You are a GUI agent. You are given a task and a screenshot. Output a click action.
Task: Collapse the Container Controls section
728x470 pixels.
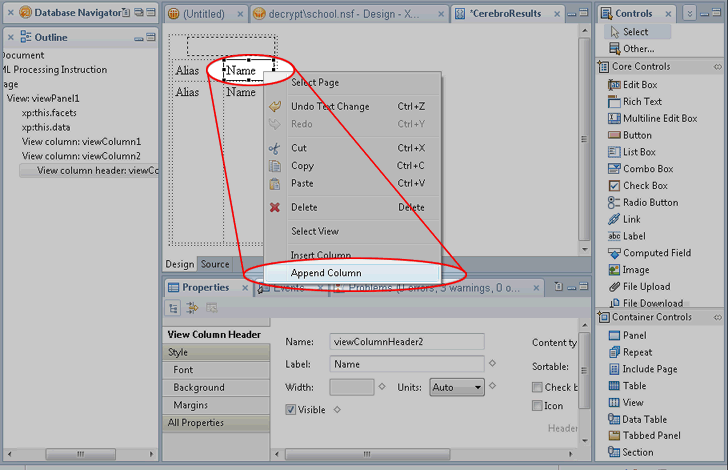click(x=718, y=318)
